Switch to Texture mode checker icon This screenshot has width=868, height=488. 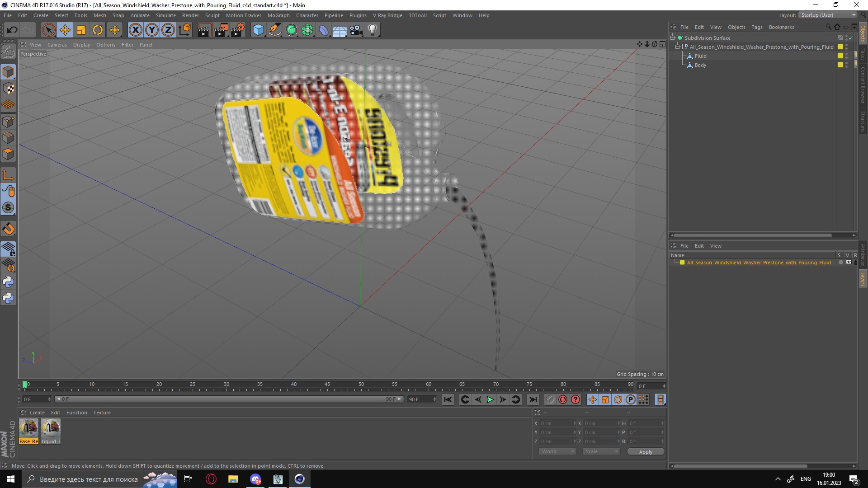point(8,89)
